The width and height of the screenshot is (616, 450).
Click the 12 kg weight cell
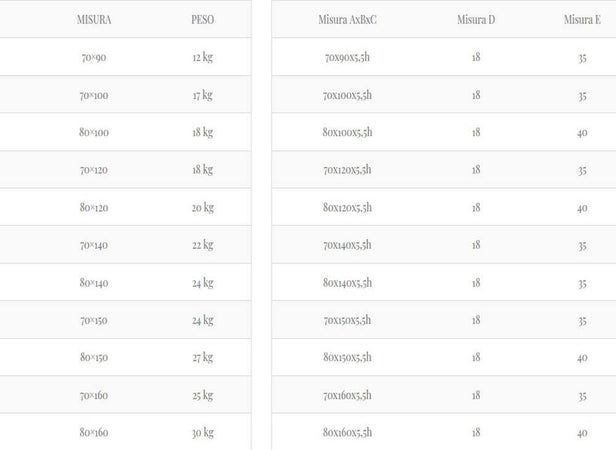coord(203,57)
